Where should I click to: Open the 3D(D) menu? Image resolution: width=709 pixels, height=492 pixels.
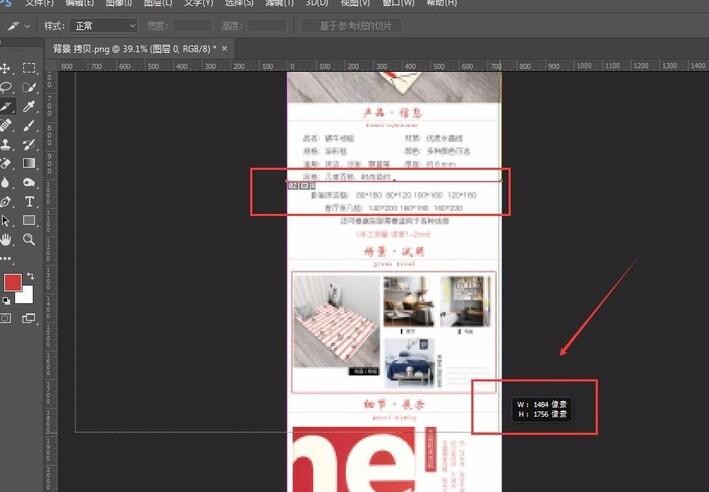tap(317, 3)
